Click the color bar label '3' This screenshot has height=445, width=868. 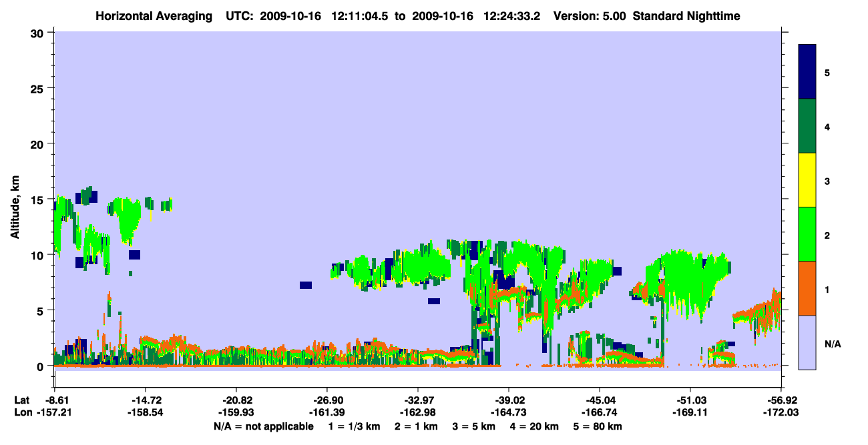(x=827, y=181)
